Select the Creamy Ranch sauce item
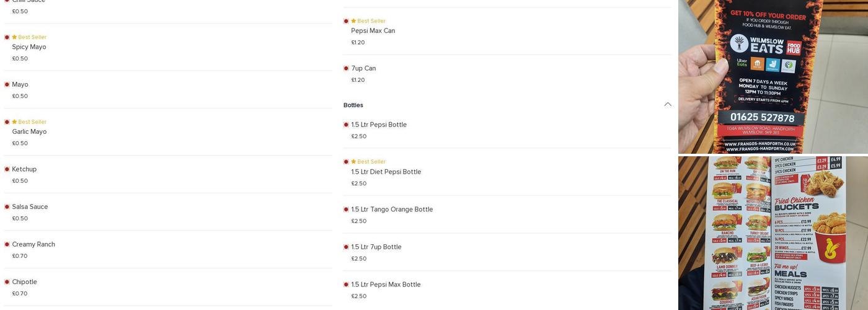The width and height of the screenshot is (868, 310). click(x=33, y=244)
